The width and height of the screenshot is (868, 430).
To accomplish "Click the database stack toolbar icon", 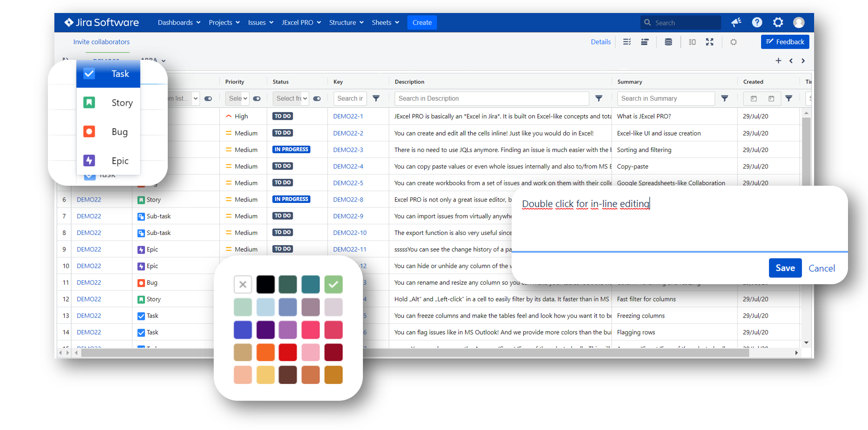I will [x=668, y=42].
